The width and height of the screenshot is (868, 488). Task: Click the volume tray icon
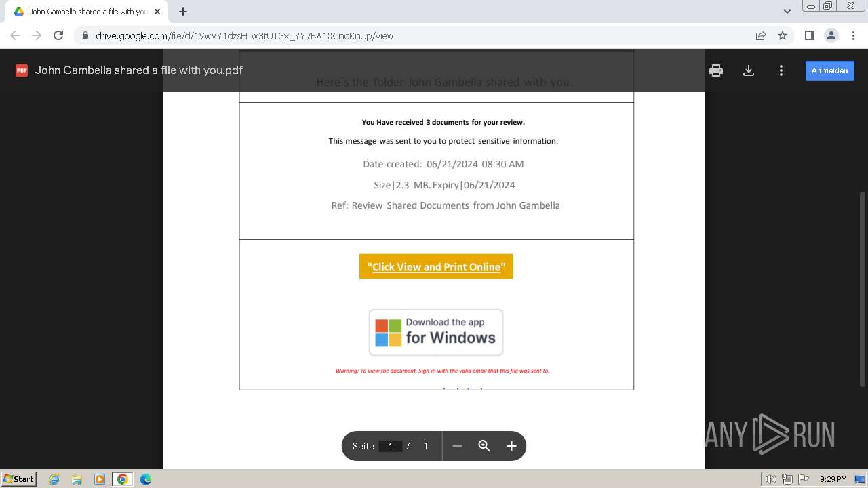point(771,479)
